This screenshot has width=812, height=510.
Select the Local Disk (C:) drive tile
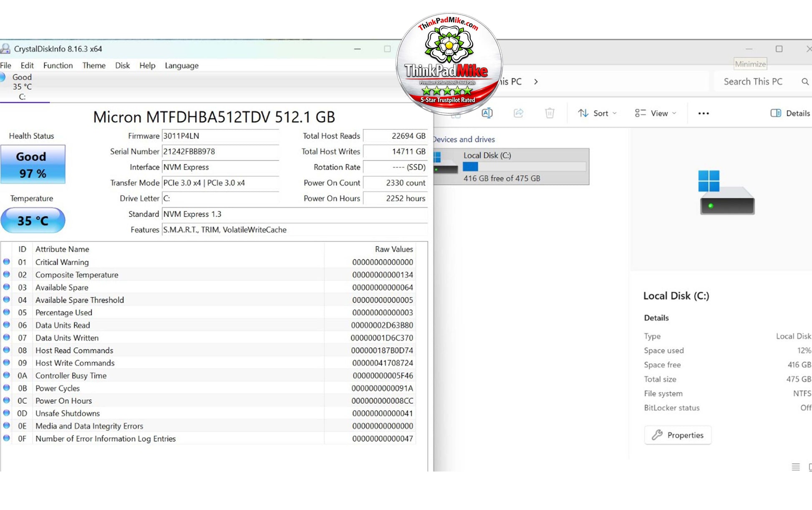[511, 166]
